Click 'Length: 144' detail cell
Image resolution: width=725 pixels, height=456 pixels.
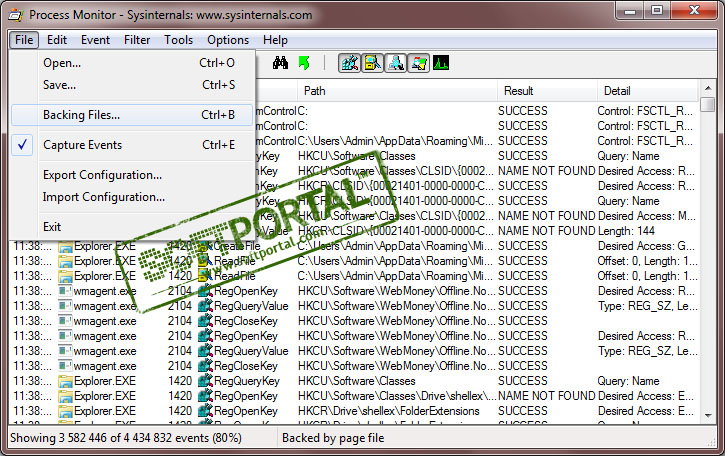pyautogui.click(x=627, y=231)
